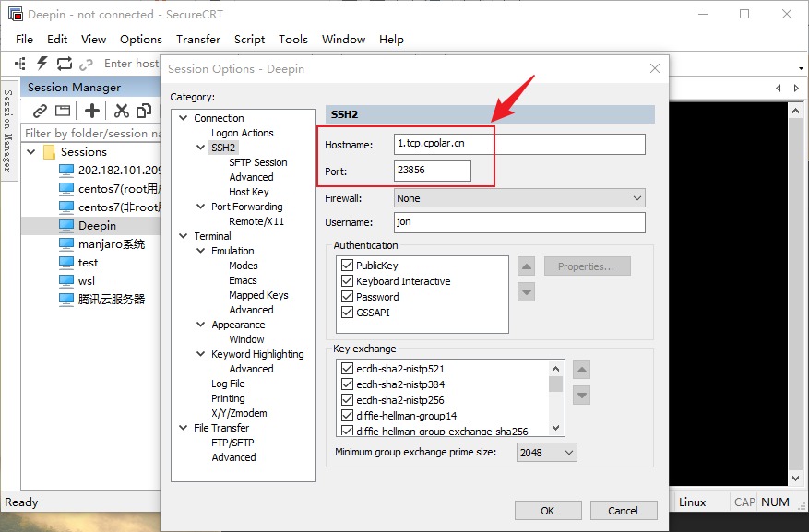Toggle the Password authentication checkbox
Screen dimensions: 809x532
point(347,296)
